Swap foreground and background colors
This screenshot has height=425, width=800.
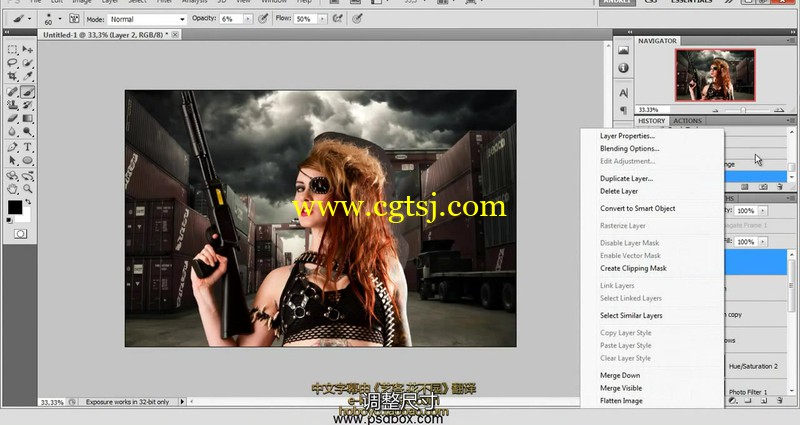[x=28, y=202]
